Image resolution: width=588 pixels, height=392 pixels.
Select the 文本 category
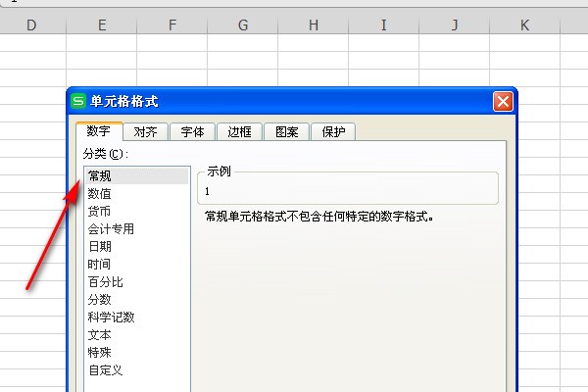[x=137, y=334]
